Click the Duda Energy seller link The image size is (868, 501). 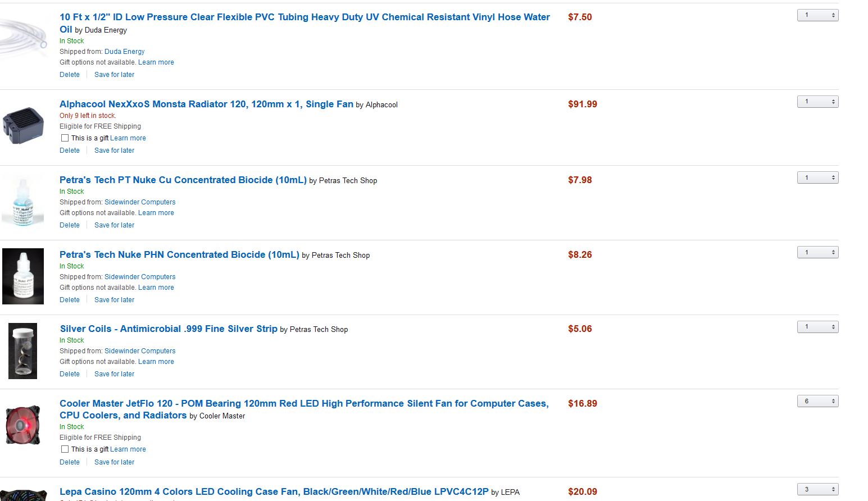click(x=124, y=52)
